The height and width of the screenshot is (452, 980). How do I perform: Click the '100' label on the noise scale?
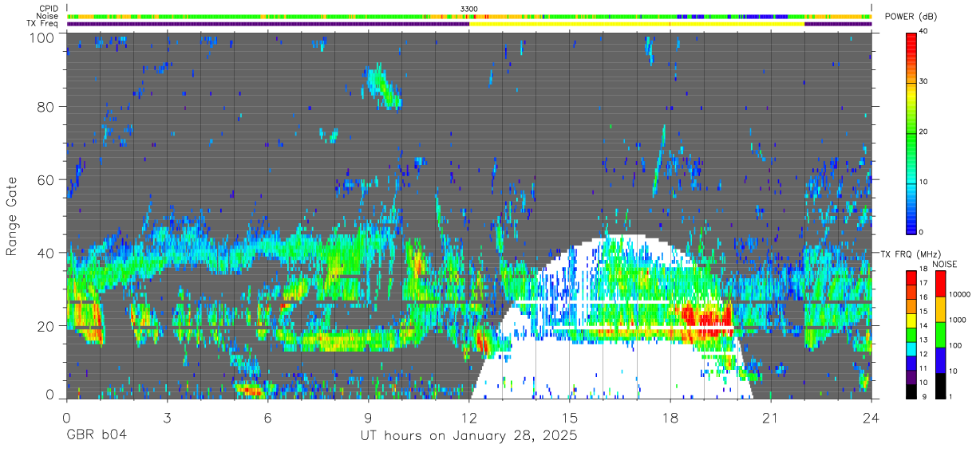(955, 346)
